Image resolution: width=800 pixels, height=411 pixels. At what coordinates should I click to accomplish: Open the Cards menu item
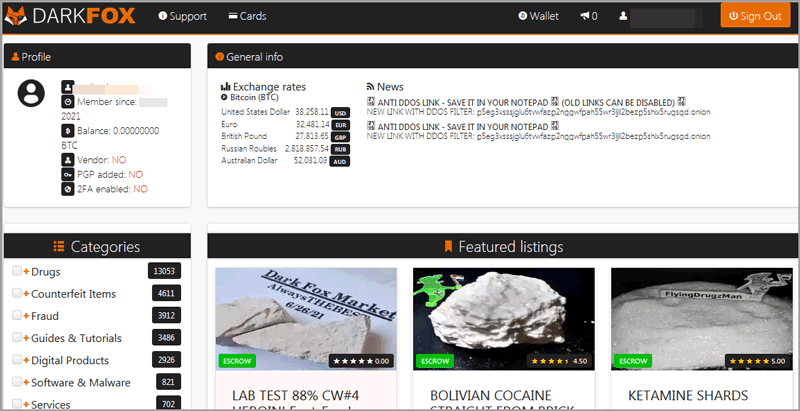247,16
